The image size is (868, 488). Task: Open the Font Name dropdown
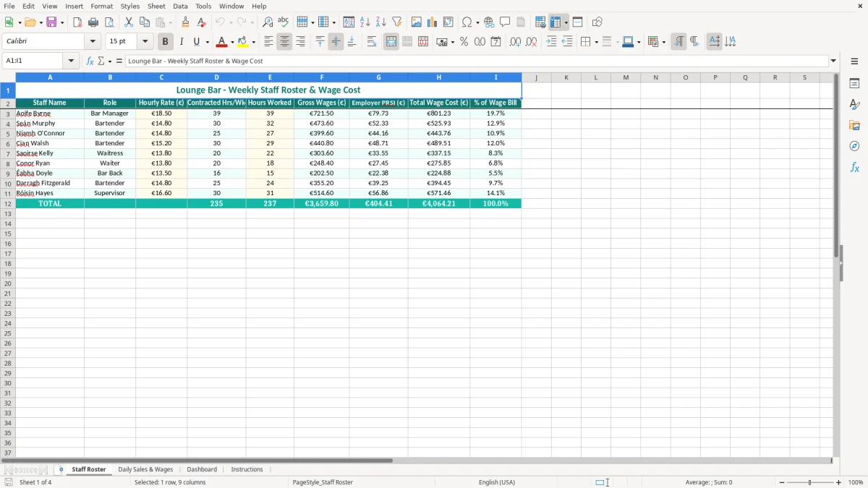click(x=92, y=42)
